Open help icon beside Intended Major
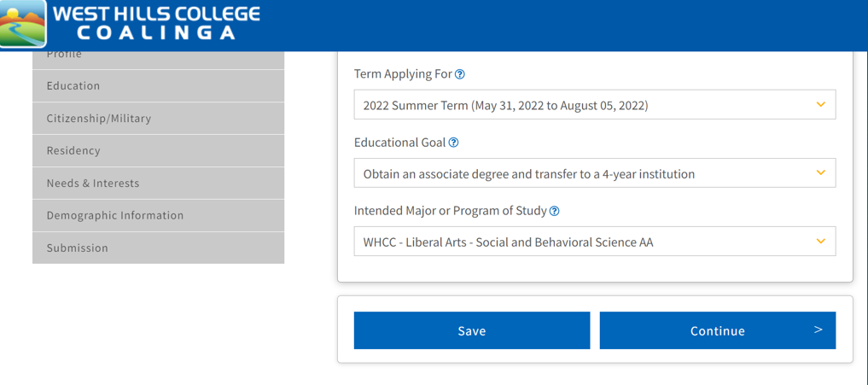868x385 pixels. pyautogui.click(x=554, y=211)
